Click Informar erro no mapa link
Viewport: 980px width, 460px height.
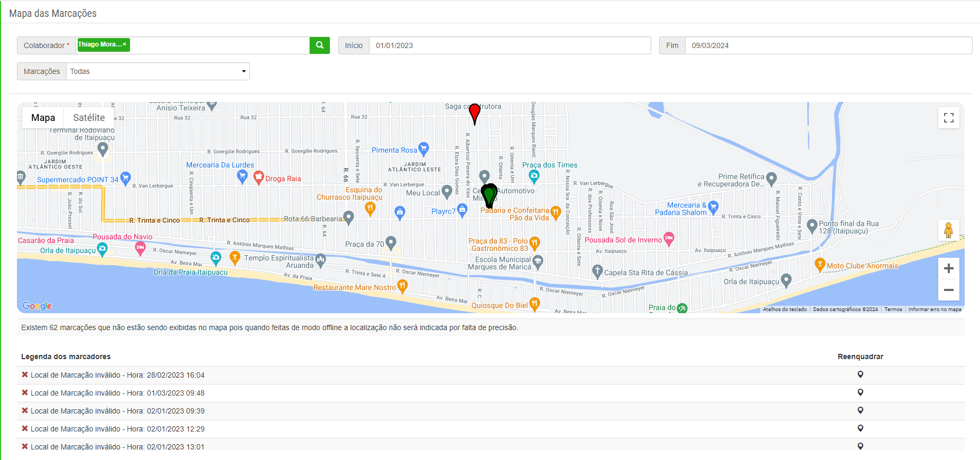tap(935, 309)
